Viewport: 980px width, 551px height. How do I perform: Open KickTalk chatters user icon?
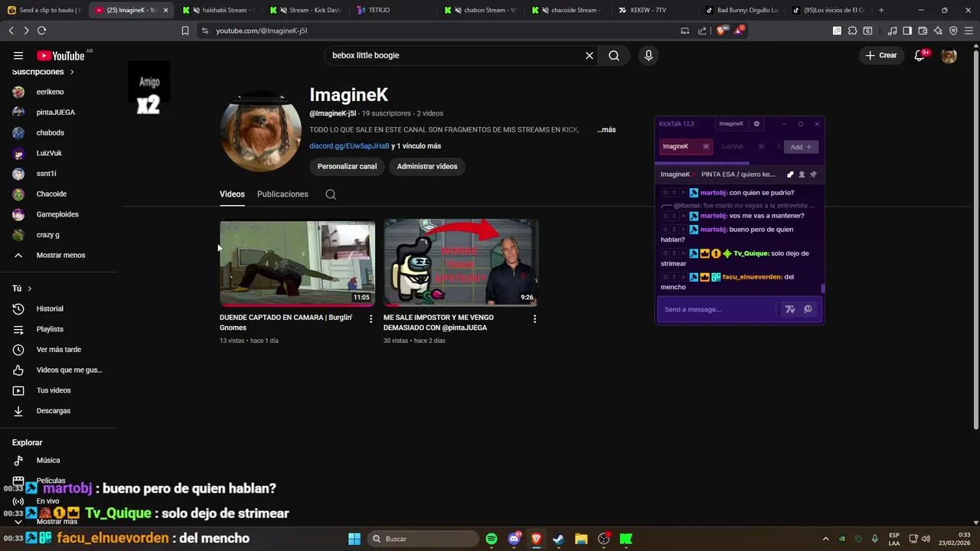(802, 174)
